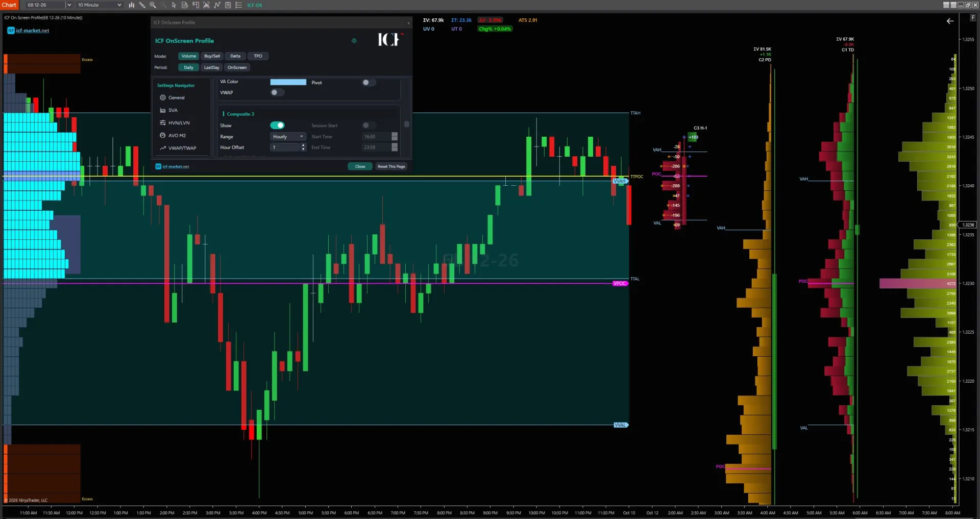Adjust the End Time 23:59 spinner
The width and height of the screenshot is (980, 519).
[395, 147]
